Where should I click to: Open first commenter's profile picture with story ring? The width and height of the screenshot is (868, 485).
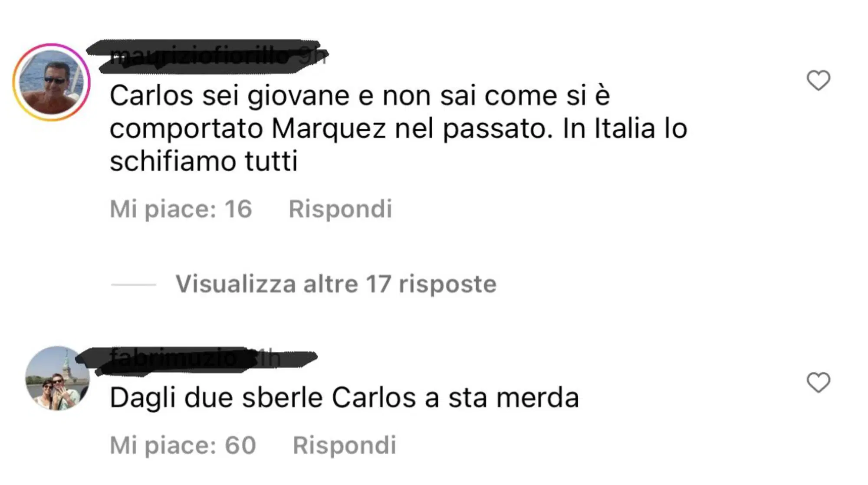point(51,82)
